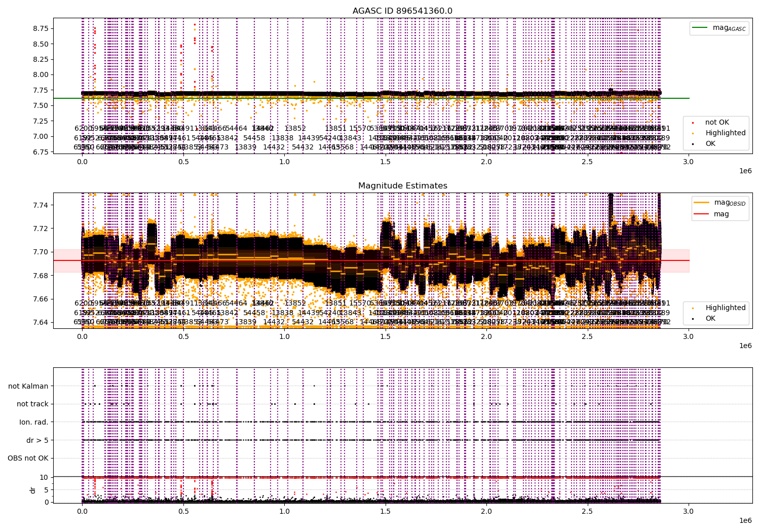Click obsid label 13838 in the Magnitude Estimates plot
The height and width of the screenshot is (532, 760).
[x=283, y=313]
